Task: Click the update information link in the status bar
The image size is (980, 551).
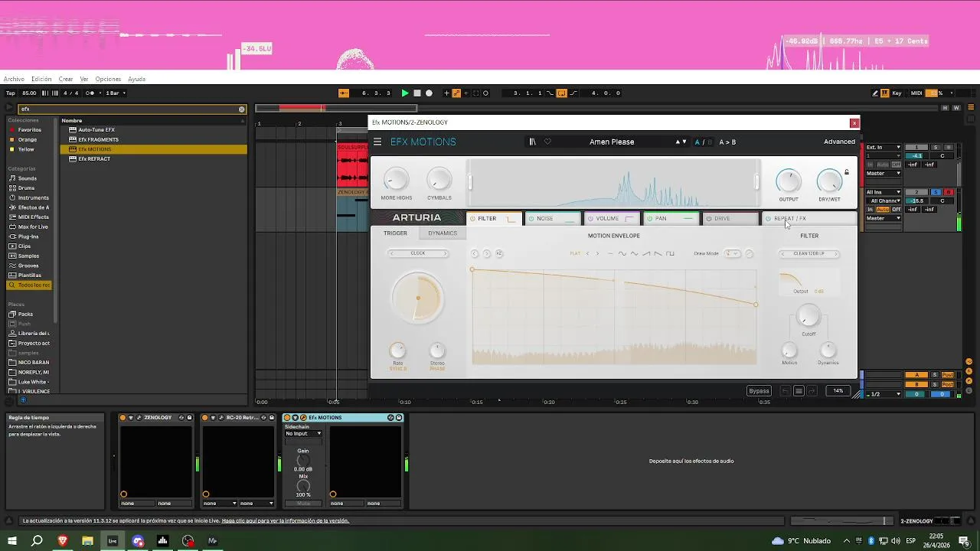Action: click(285, 521)
